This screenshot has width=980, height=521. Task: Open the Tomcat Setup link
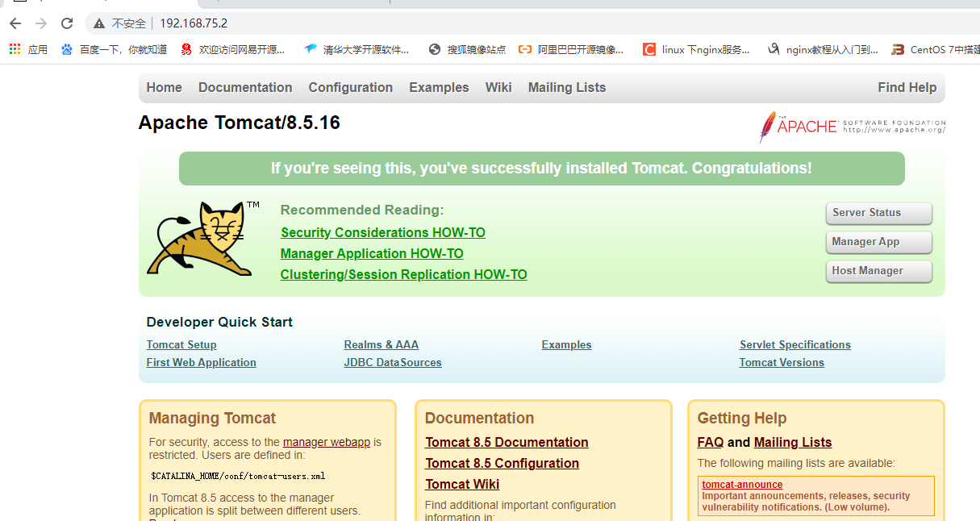pyautogui.click(x=181, y=344)
